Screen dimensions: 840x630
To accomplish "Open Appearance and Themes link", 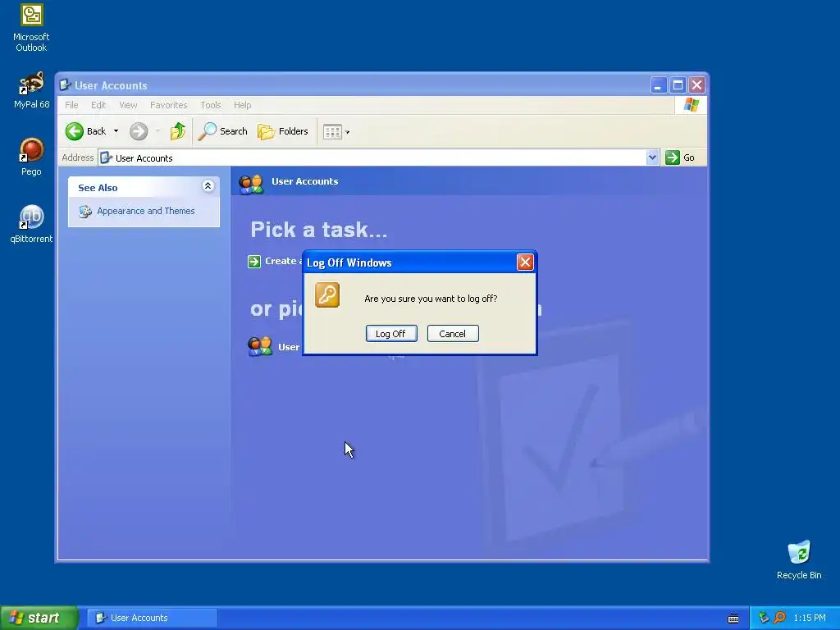I will click(x=146, y=211).
